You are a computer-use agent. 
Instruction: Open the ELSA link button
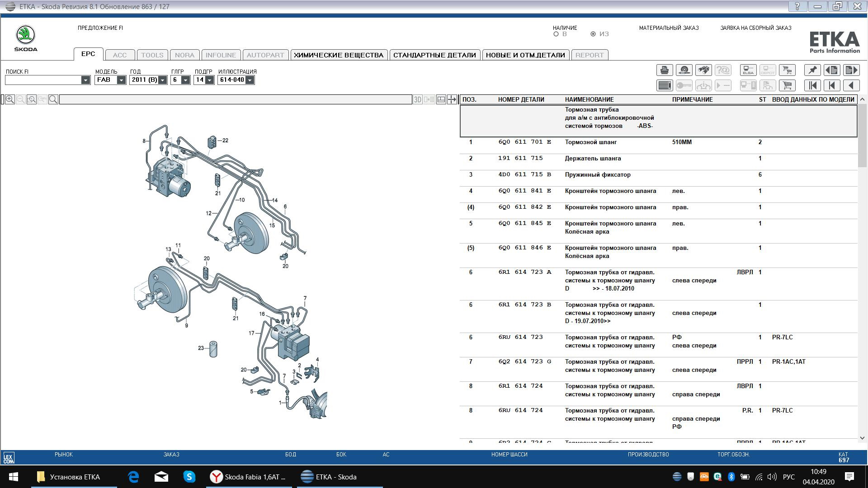[x=748, y=70]
